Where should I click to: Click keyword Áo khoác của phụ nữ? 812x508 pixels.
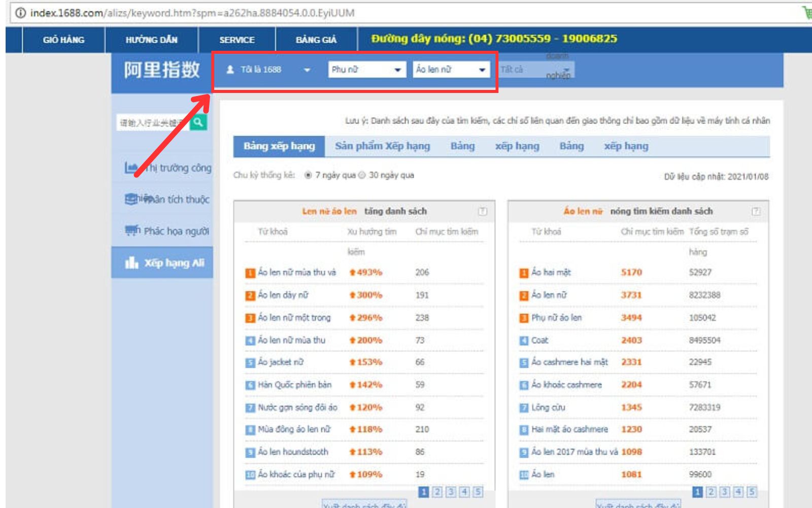pyautogui.click(x=296, y=474)
